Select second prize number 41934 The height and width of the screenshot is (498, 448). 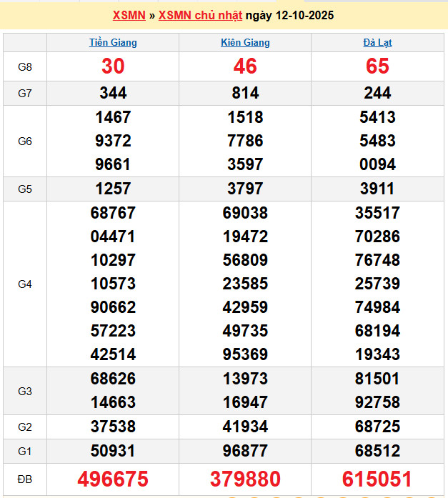pyautogui.click(x=245, y=427)
